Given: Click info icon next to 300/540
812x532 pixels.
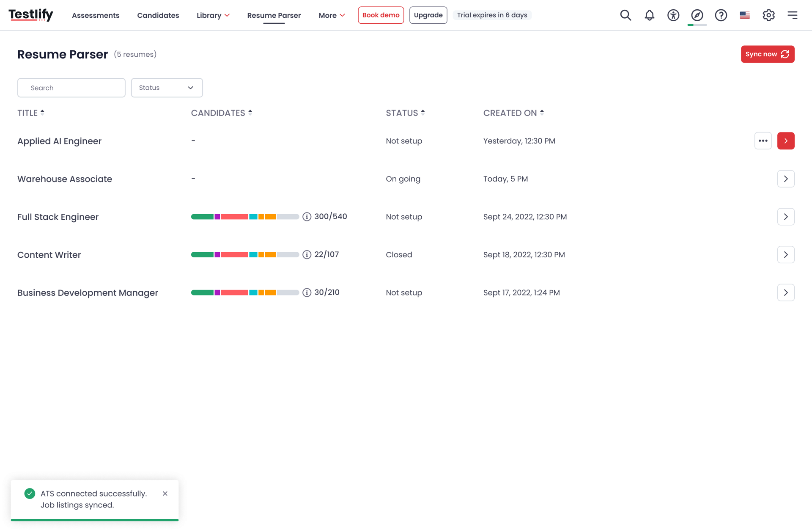Looking at the screenshot, I should pos(307,217).
